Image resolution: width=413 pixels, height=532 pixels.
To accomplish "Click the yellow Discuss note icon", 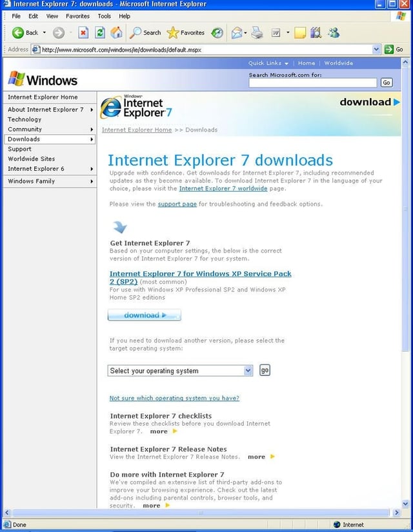I will (300, 33).
